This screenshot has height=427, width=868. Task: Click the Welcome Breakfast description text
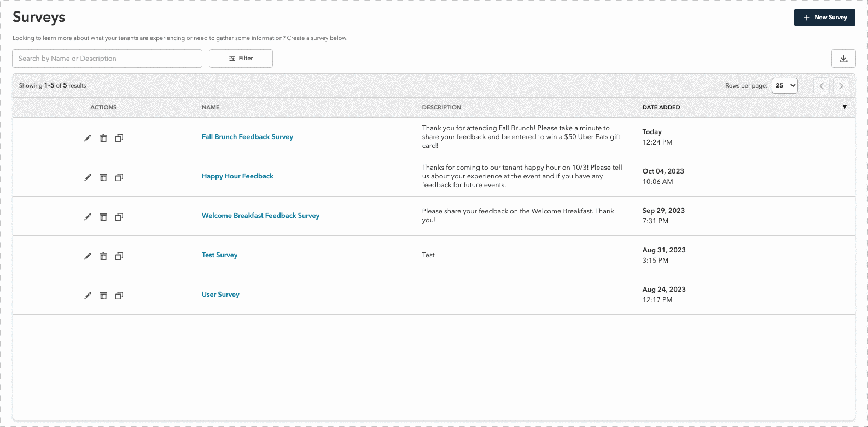pos(518,216)
